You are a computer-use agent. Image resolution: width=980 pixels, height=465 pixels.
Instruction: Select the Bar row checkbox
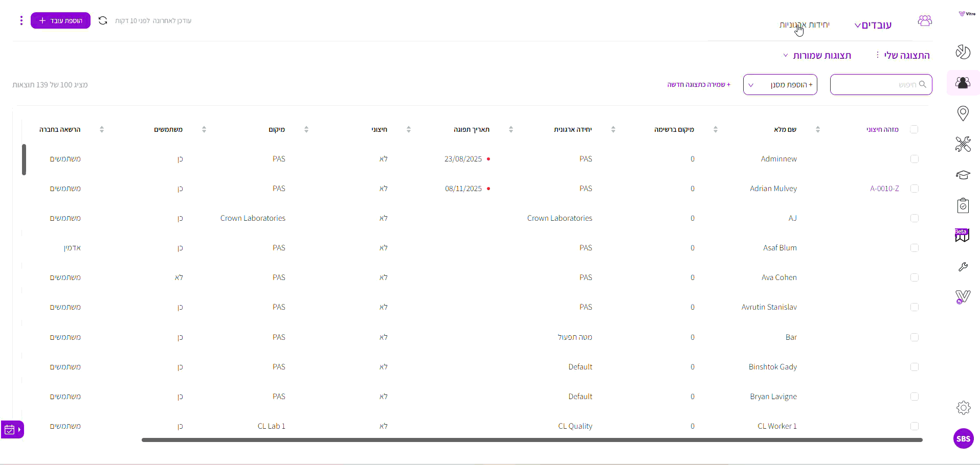[x=915, y=337]
